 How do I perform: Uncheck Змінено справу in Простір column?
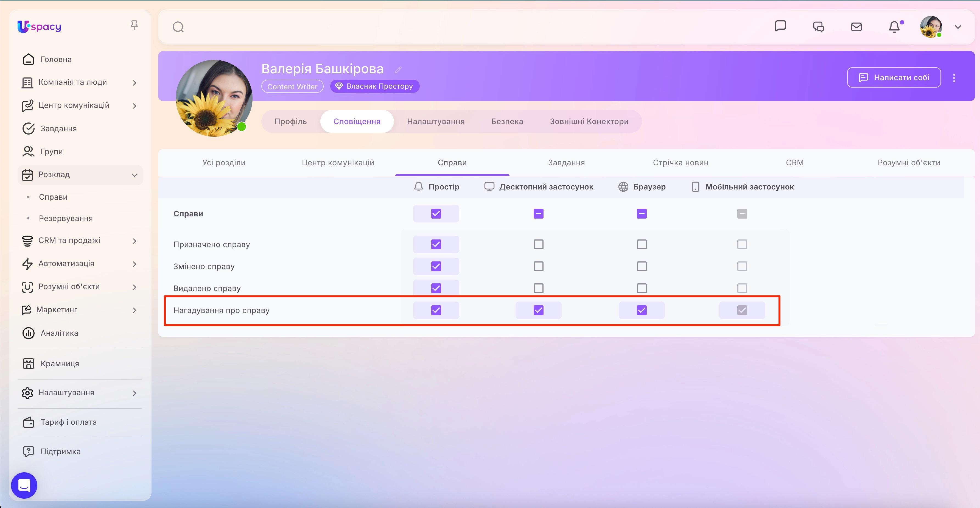pos(436,266)
